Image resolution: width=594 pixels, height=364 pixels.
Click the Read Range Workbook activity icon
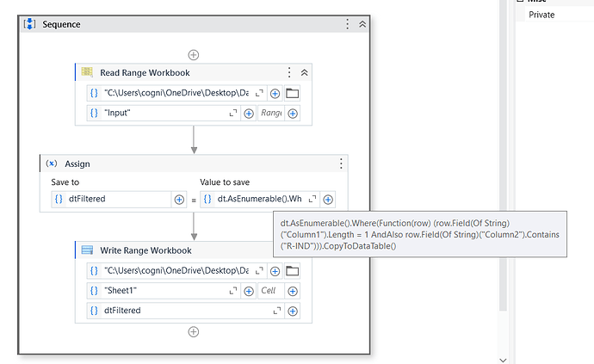[x=87, y=72]
